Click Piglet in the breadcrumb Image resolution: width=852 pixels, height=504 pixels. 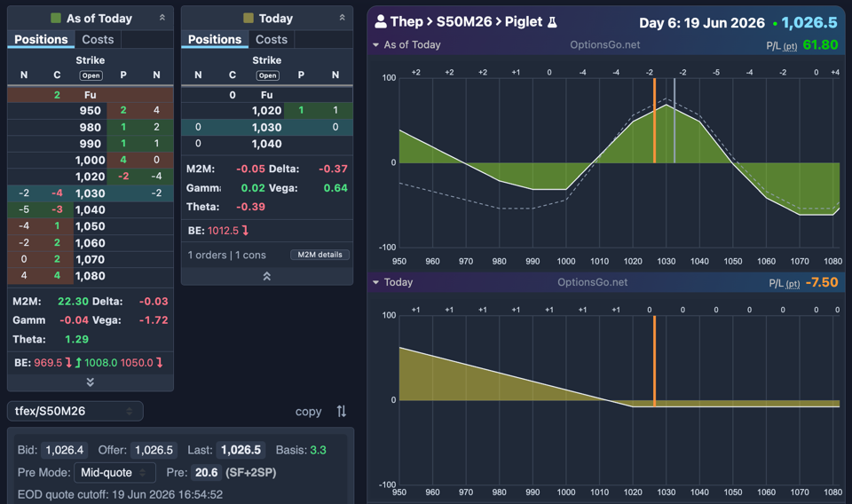pyautogui.click(x=524, y=21)
